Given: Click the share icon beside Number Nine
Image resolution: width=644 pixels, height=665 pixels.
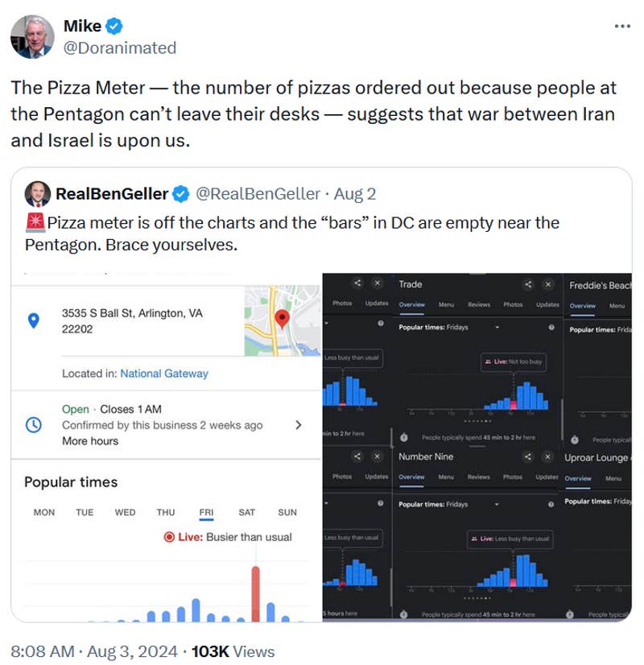Looking at the screenshot, I should point(528,456).
